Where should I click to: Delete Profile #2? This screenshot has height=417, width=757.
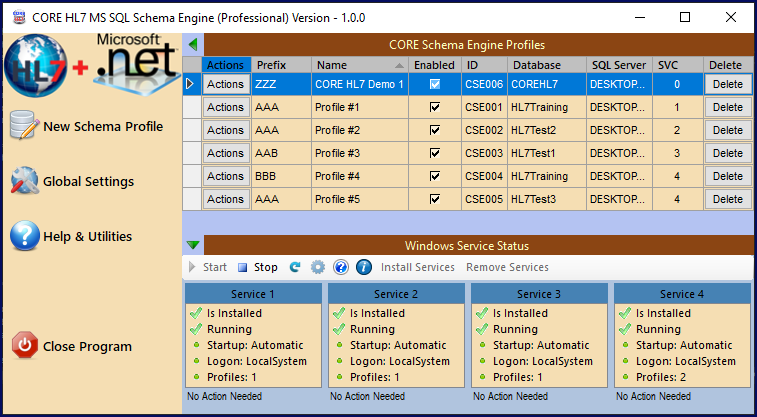728,130
